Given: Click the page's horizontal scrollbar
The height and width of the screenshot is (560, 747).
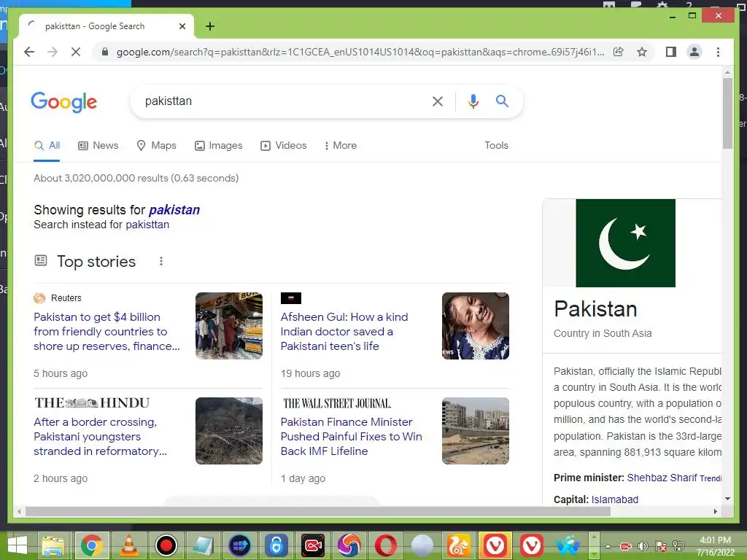Looking at the screenshot, I should point(318,511).
